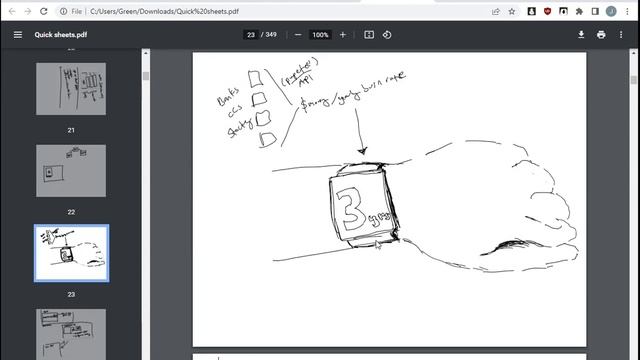640x360 pixels.
Task: Click the document scrollbar up arrow
Action: coord(633,53)
